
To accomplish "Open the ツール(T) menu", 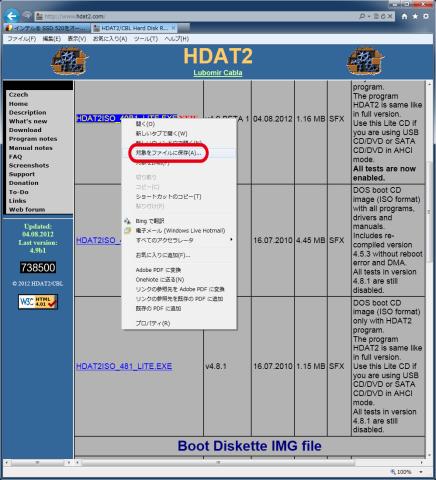I will [146, 39].
